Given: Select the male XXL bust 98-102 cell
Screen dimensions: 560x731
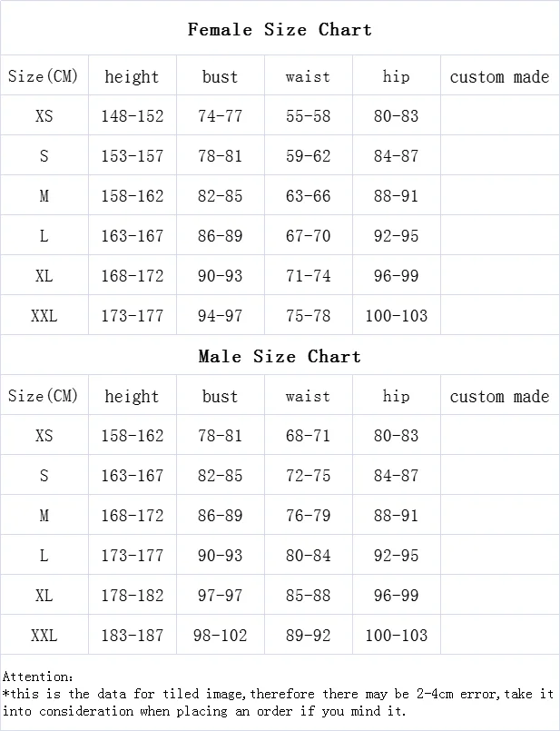Looking at the screenshot, I should click(221, 635).
